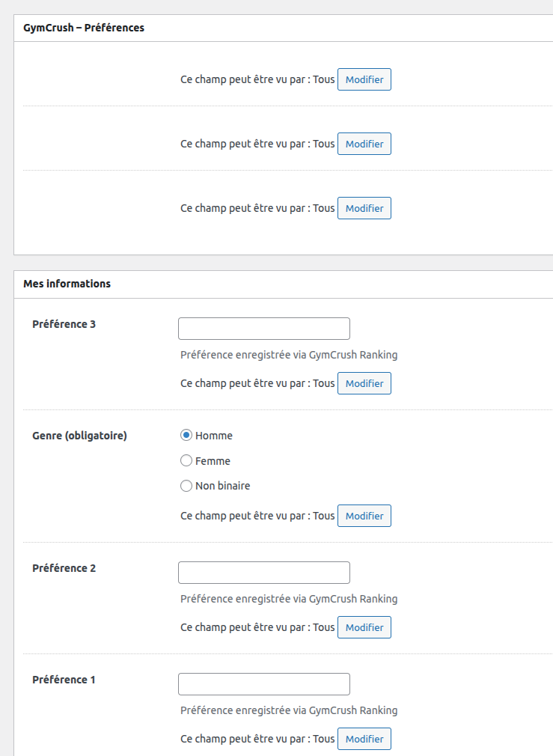Focus the Préférence 3 text field
Viewport: 553px width, 756px height.
point(263,329)
